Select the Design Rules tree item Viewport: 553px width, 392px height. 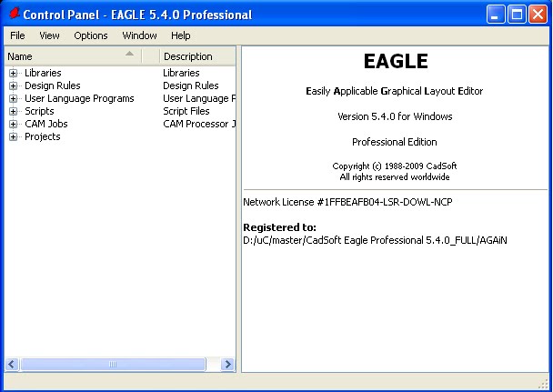pos(52,85)
